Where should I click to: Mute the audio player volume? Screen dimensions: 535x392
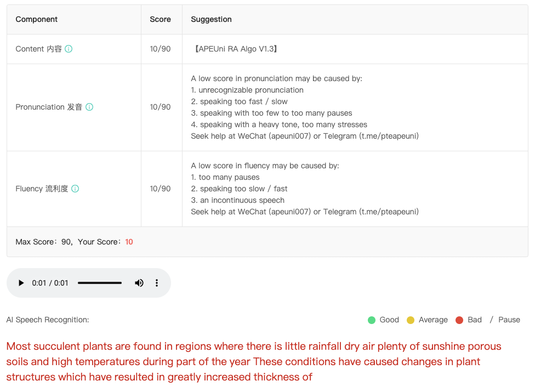139,283
